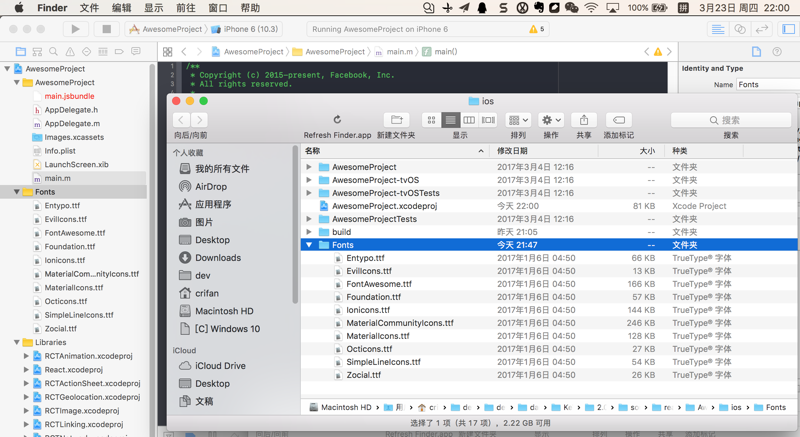Open Xcode issue navigator warning icon

[70, 52]
